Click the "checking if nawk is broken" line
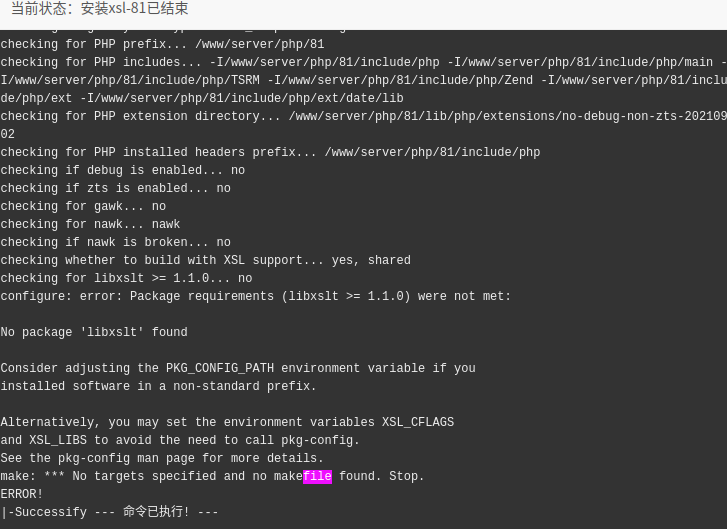 coord(115,242)
